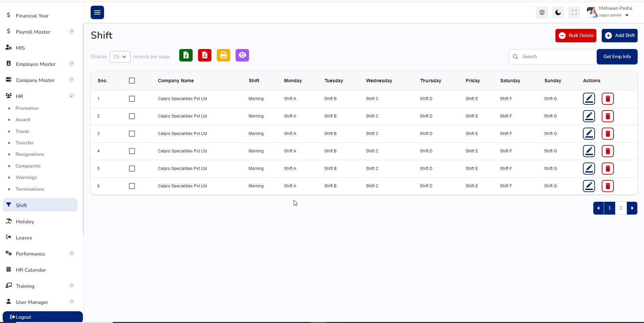This screenshot has width=644, height=323.
Task: Sort by Wednesday column header
Action: coord(379,81)
